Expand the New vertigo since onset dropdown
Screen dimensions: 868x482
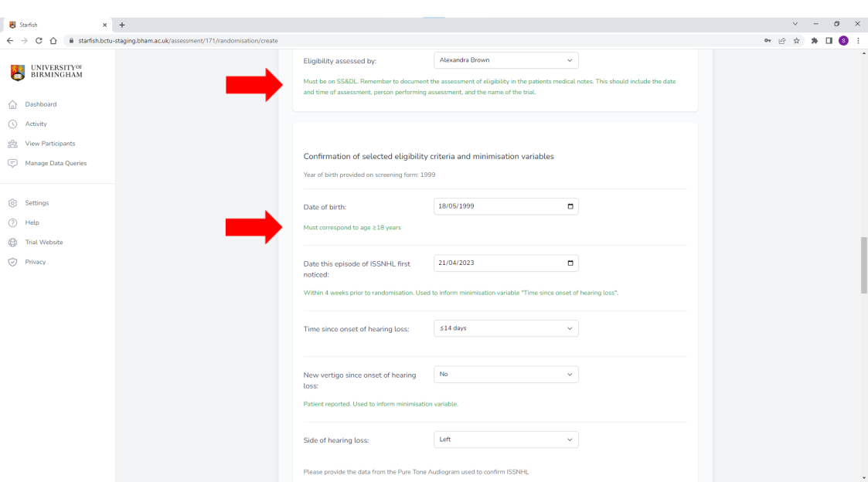click(x=505, y=374)
